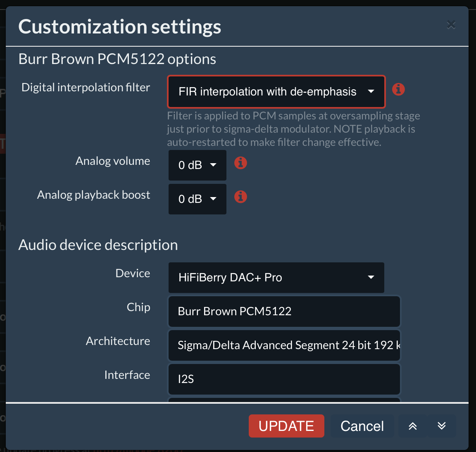The image size is (476, 452).
Task: Click info icon next to Analog volume
Action: tap(240, 163)
